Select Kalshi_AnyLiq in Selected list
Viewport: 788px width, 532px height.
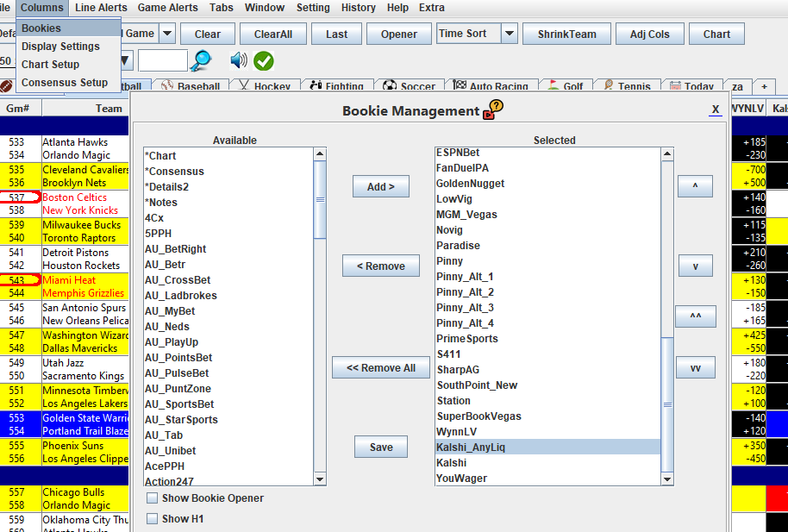point(547,447)
